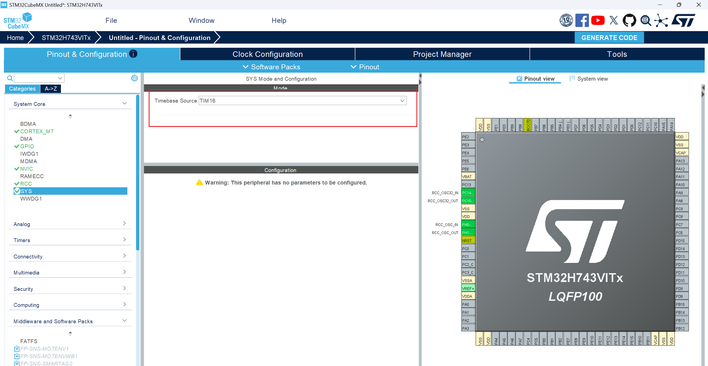Viewport: 708px width, 366px height.
Task: Open the File menu
Action: [x=111, y=20]
